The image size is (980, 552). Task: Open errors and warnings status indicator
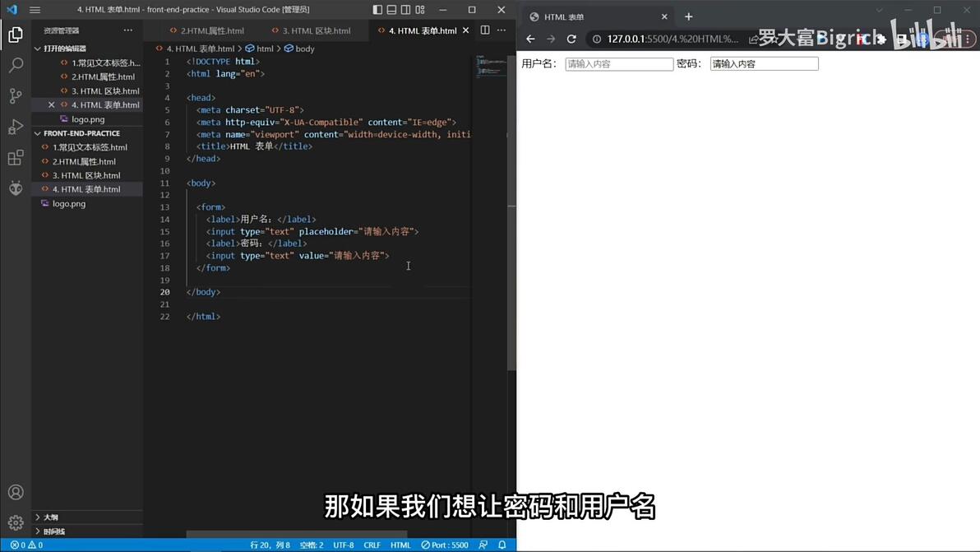pyautogui.click(x=26, y=545)
